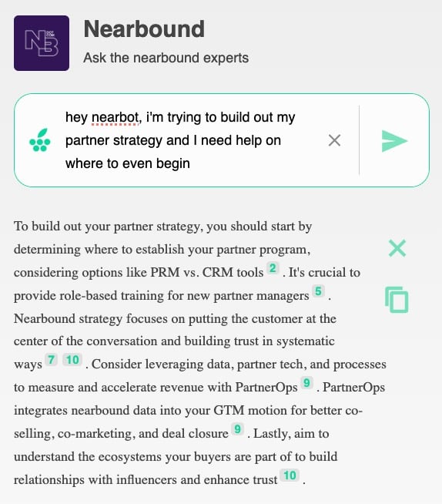The height and width of the screenshot is (504, 442).
Task: Open citation 10 next to citation 7
Action: (x=72, y=360)
